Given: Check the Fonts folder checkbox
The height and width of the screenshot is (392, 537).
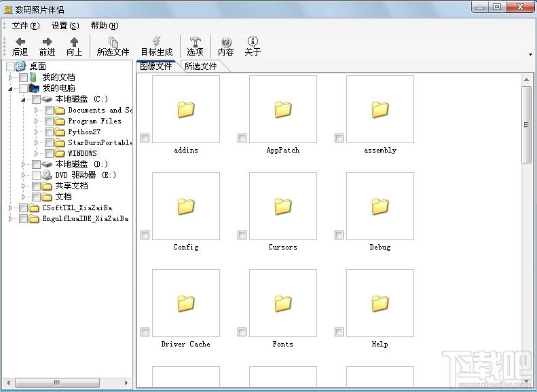Looking at the screenshot, I should 242,332.
